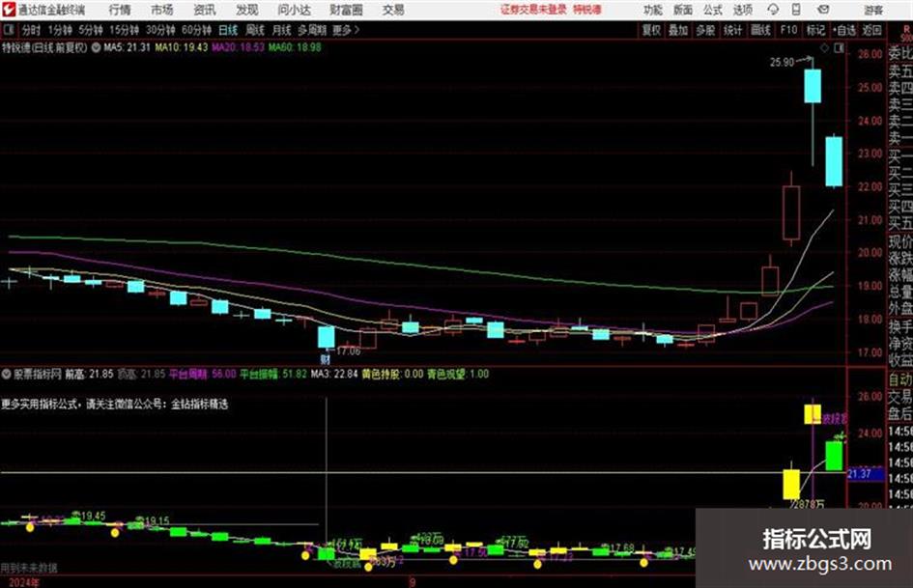The width and height of the screenshot is (913, 588).
Task: Switch to the 5分钟 period
Action: tap(91, 30)
